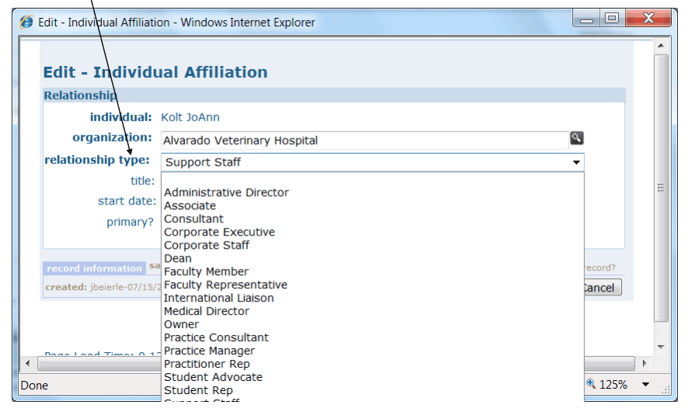Select Administrative Director from the list
688x412 pixels.
[226, 192]
